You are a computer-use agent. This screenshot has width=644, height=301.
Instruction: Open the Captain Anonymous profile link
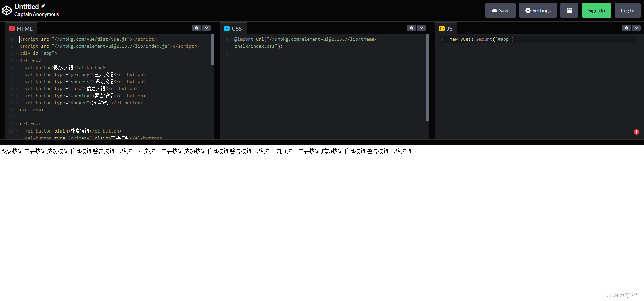(37, 14)
